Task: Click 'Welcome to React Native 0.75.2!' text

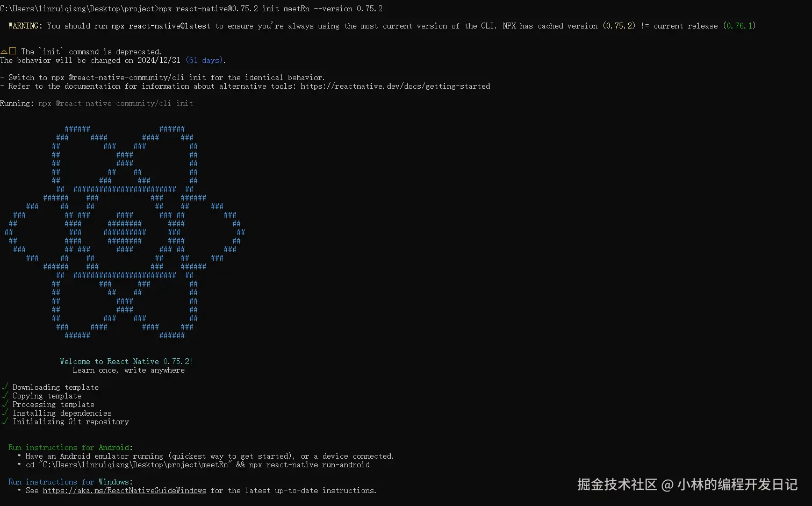Action: (x=126, y=361)
